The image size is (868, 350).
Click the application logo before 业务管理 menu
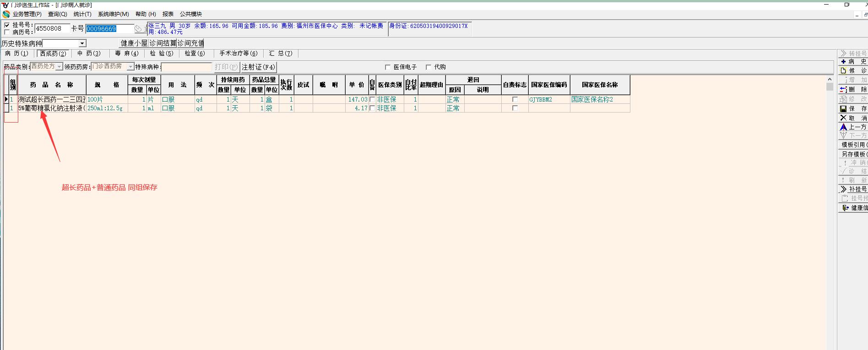click(x=6, y=14)
